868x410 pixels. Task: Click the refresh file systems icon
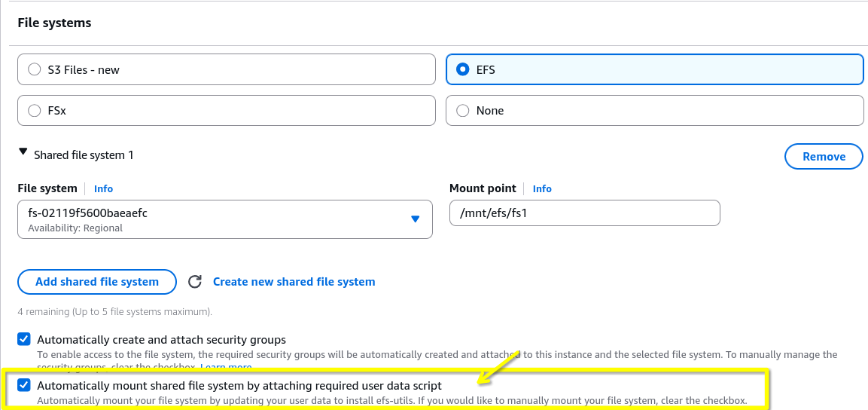pos(195,281)
